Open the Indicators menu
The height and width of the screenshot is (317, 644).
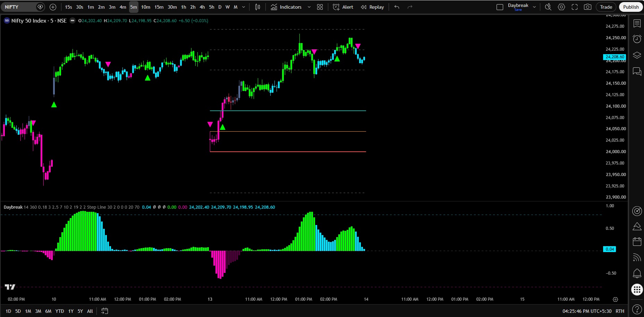286,7
